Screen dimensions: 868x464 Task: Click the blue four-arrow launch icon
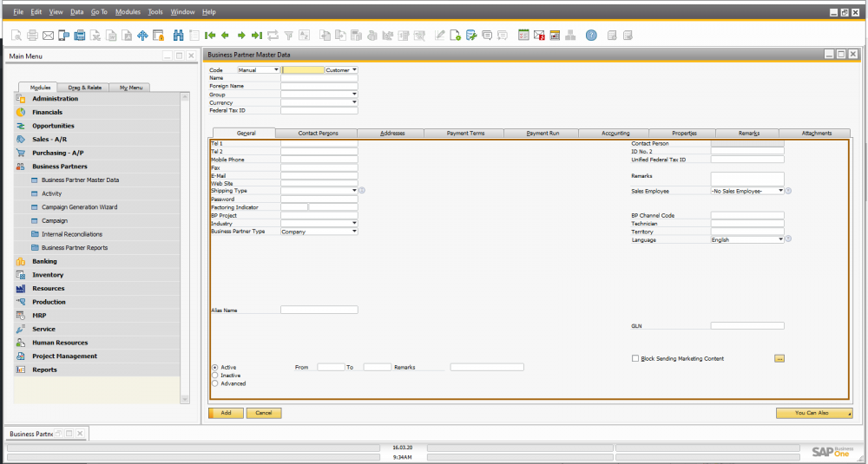[x=143, y=36]
